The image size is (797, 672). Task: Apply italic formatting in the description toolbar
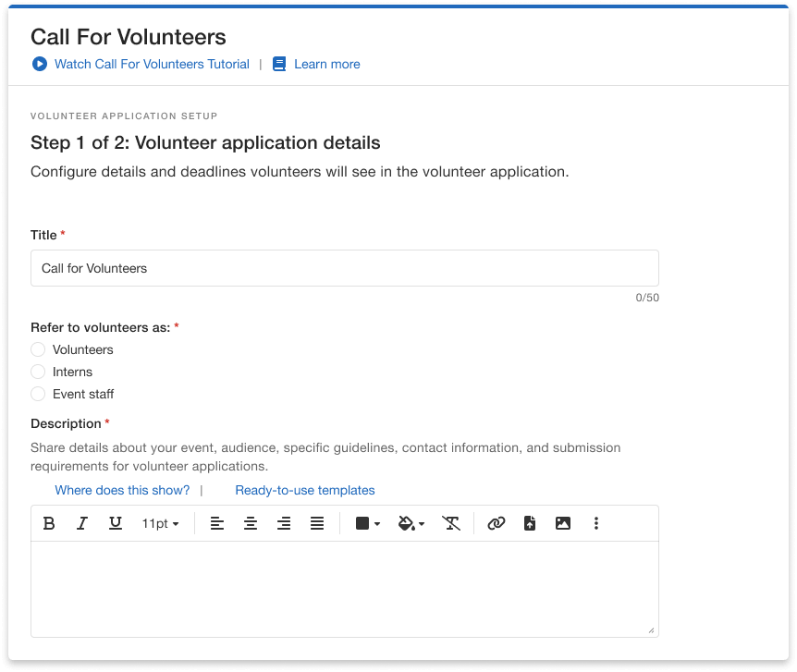tap(82, 523)
